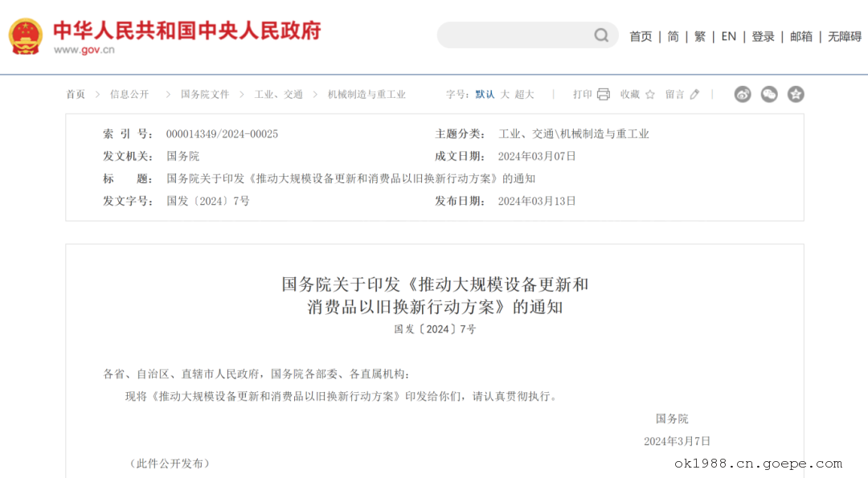Viewport: 868px width, 478px height.
Task: Set font size to 默认
Action: [x=485, y=94]
